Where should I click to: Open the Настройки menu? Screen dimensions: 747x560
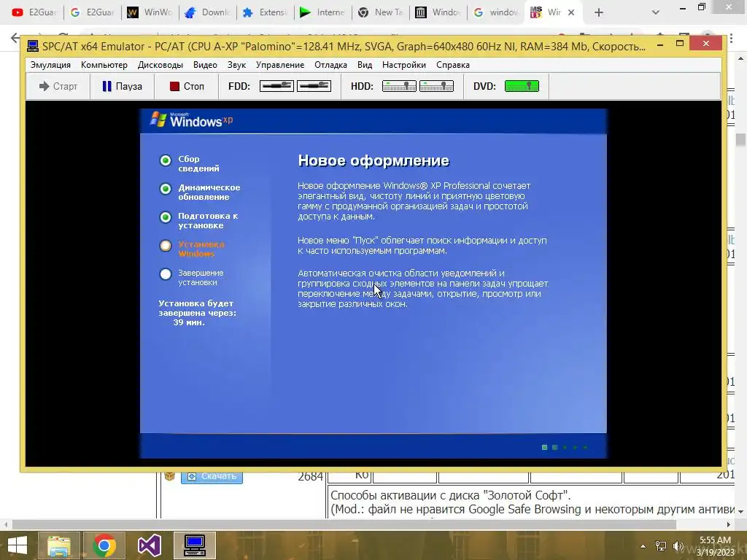coord(404,65)
